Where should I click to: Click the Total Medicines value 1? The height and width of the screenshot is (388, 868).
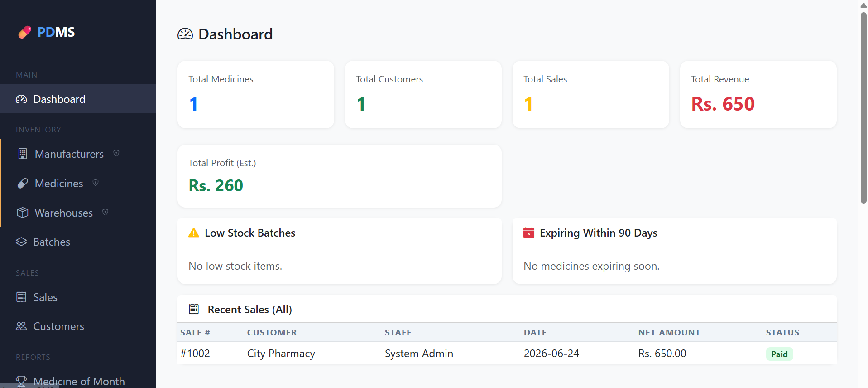click(194, 104)
